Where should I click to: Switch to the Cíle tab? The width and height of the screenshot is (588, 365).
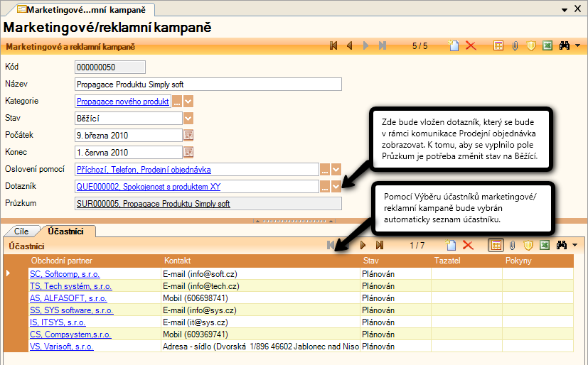pyautogui.click(x=21, y=231)
